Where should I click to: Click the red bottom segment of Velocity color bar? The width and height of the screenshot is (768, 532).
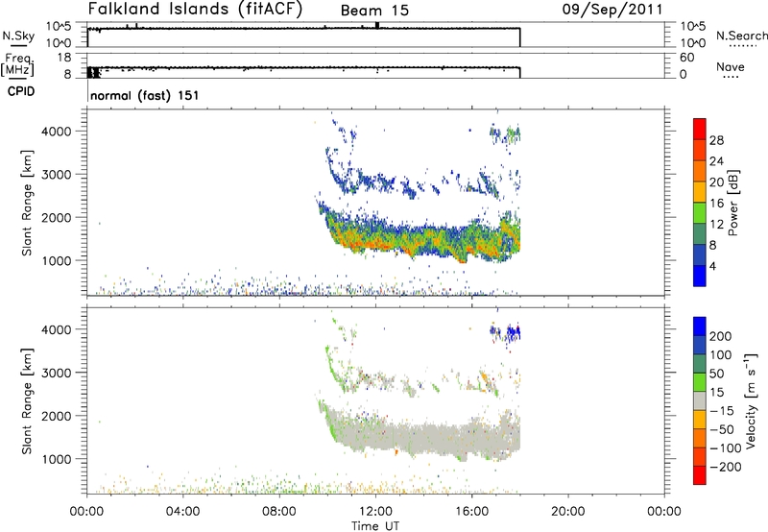pyautogui.click(x=700, y=475)
